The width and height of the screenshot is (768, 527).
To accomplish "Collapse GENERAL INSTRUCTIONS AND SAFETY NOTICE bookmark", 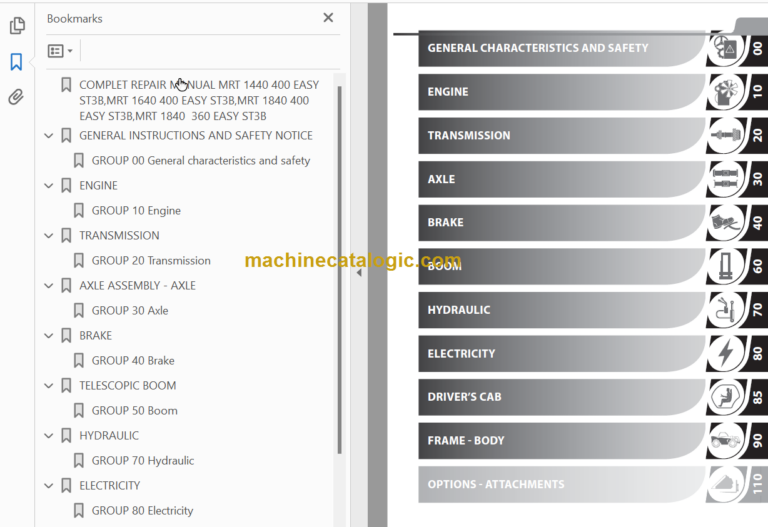I will (x=48, y=136).
